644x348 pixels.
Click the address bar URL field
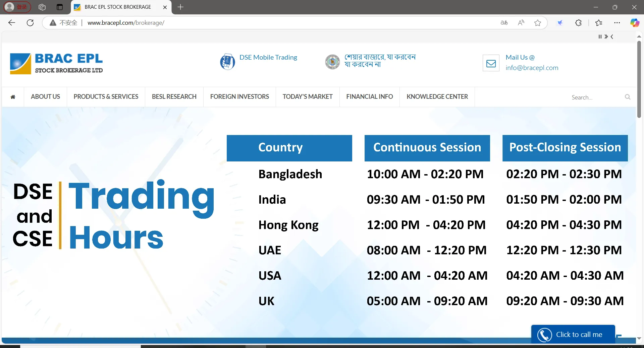[x=288, y=23]
